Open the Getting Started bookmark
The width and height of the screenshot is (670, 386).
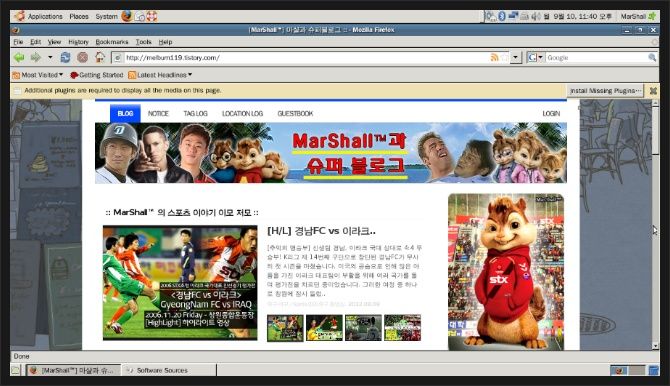[97, 75]
